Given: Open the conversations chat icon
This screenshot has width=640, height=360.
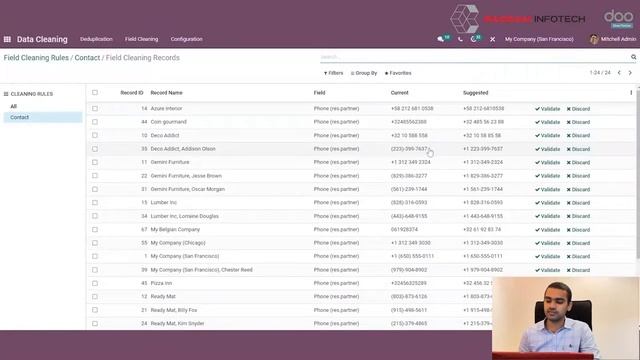Looking at the screenshot, I should click(x=440, y=39).
